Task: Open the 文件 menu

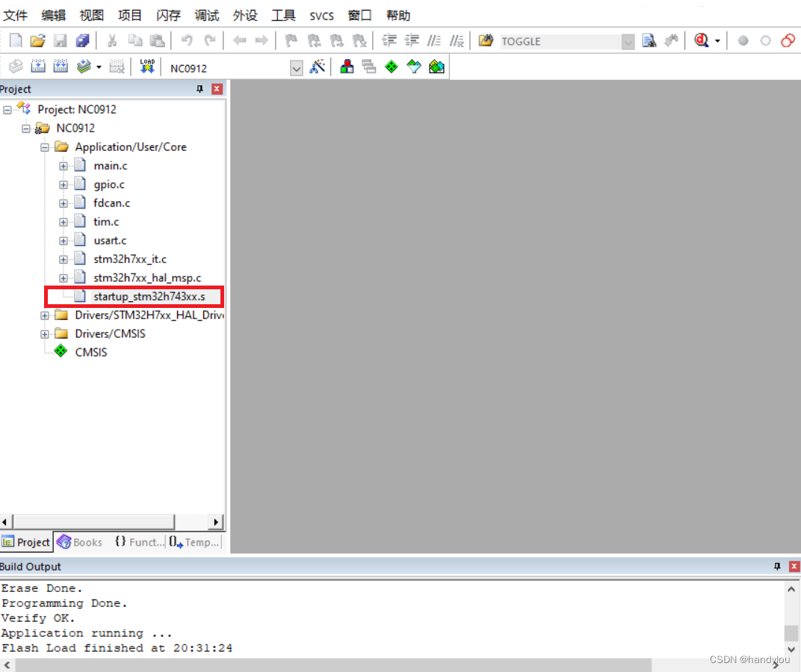Action: tap(16, 16)
